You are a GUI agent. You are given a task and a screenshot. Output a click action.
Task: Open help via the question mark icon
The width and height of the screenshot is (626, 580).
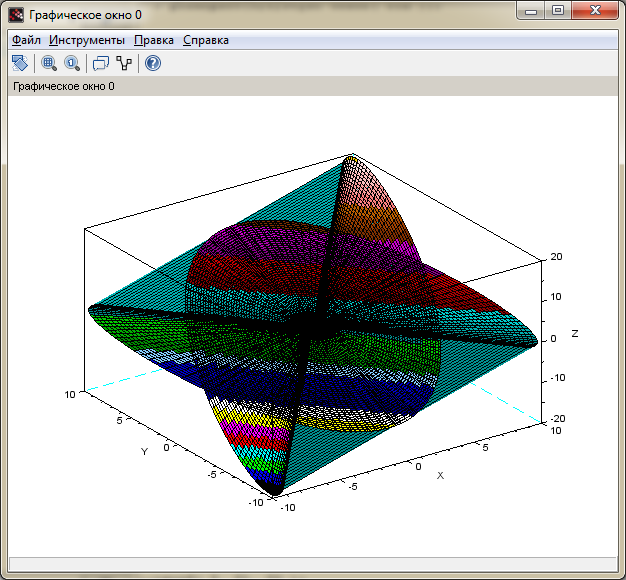pyautogui.click(x=153, y=63)
